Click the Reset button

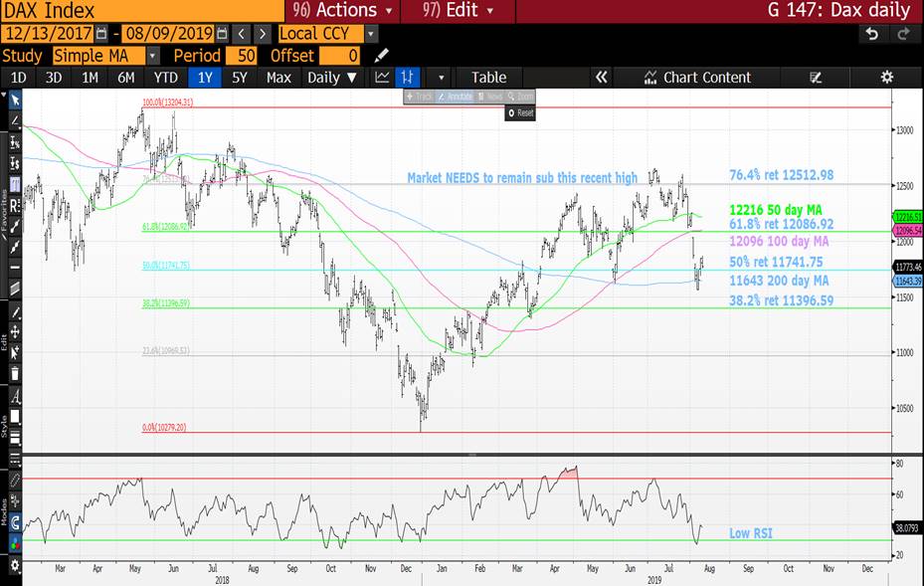tap(520, 112)
